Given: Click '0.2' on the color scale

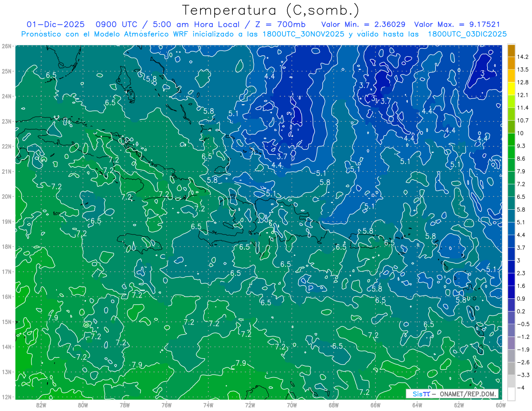Looking at the screenshot, I should [521, 311].
